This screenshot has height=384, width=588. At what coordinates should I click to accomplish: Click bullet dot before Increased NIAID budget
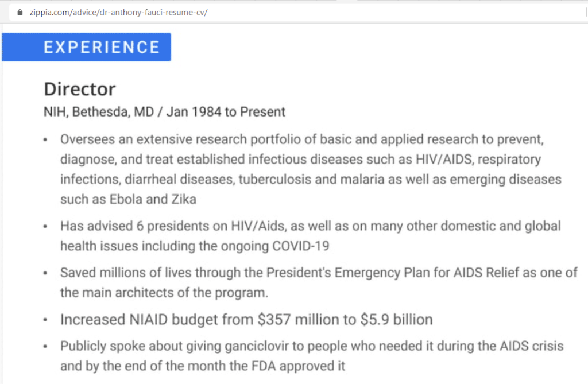45,320
